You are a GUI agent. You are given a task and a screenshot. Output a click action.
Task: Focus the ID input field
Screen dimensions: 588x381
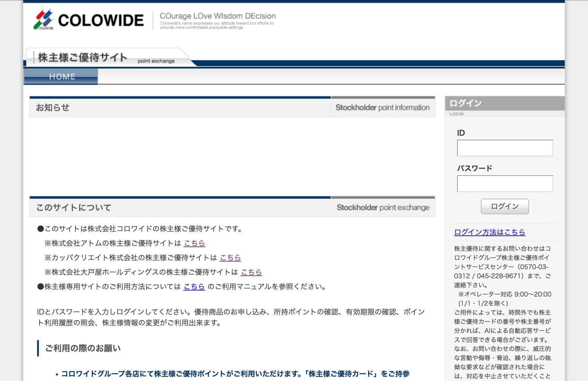[505, 148]
